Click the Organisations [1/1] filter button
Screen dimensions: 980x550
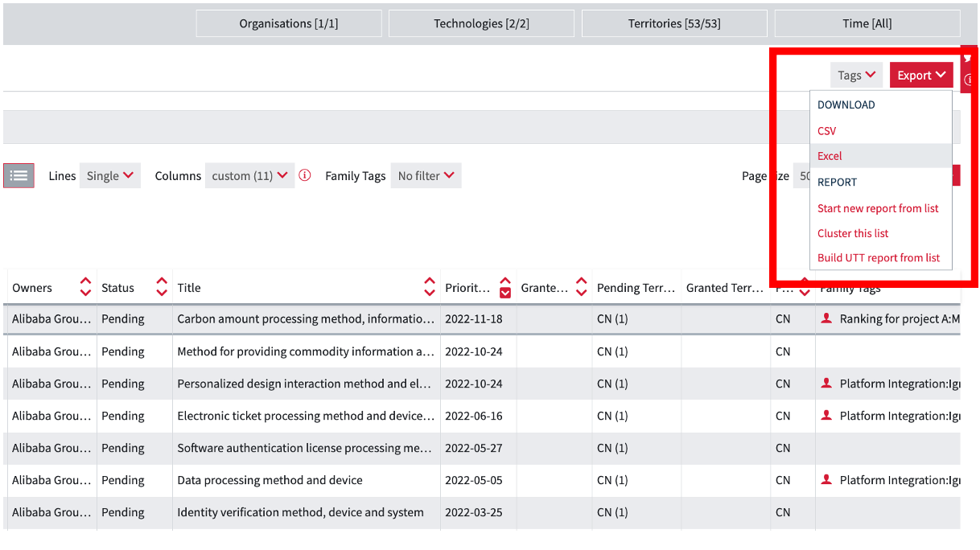(x=289, y=23)
